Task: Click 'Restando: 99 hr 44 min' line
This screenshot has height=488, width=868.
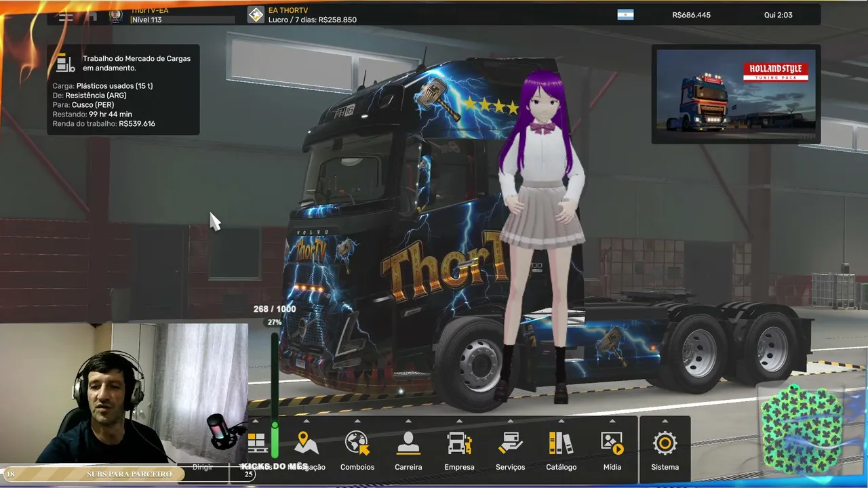Action: 92,115
